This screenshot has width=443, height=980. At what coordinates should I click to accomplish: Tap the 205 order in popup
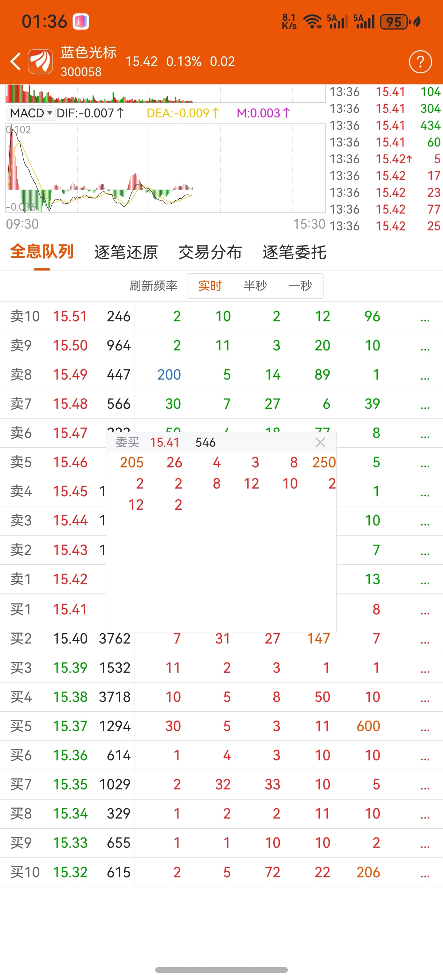[x=132, y=462]
